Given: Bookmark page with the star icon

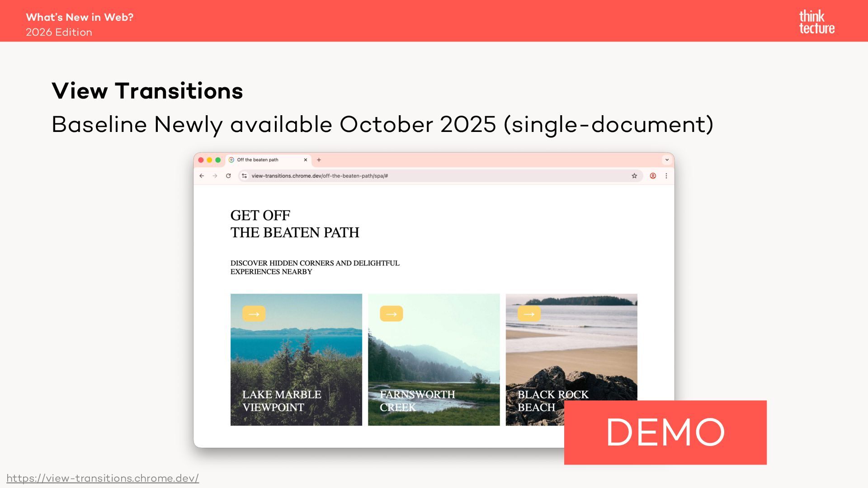Looking at the screenshot, I should [634, 176].
